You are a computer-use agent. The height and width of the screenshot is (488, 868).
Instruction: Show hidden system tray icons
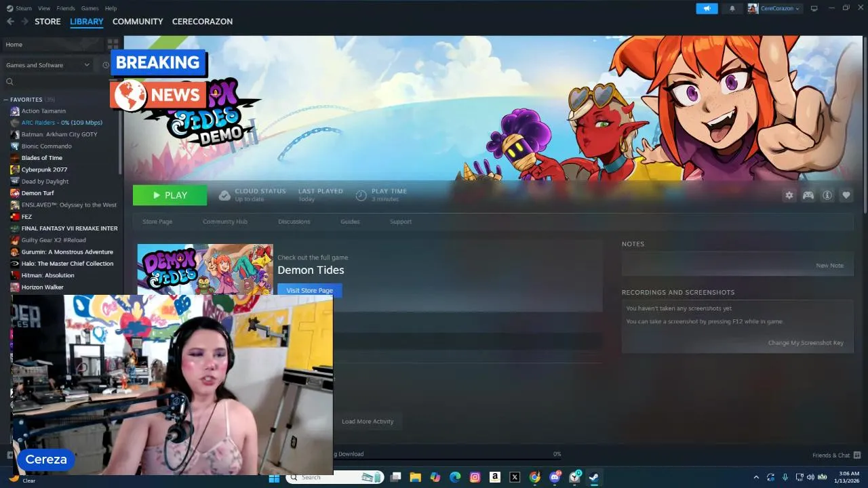click(756, 477)
